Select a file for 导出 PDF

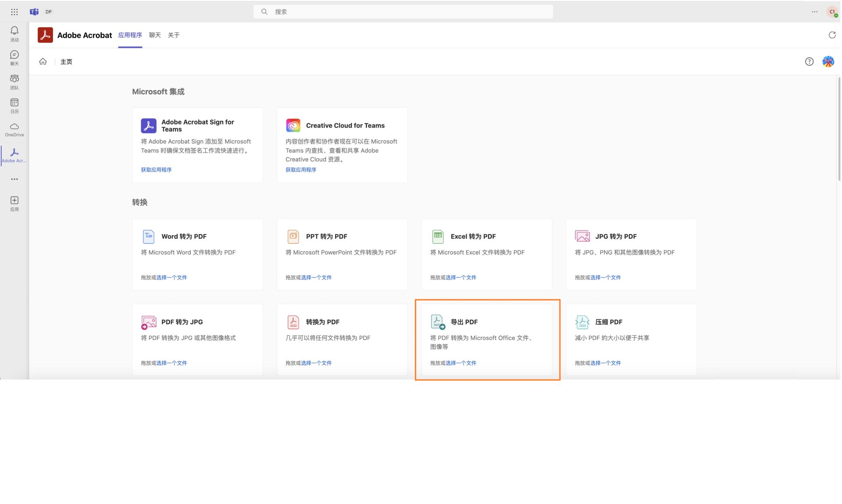tap(461, 363)
